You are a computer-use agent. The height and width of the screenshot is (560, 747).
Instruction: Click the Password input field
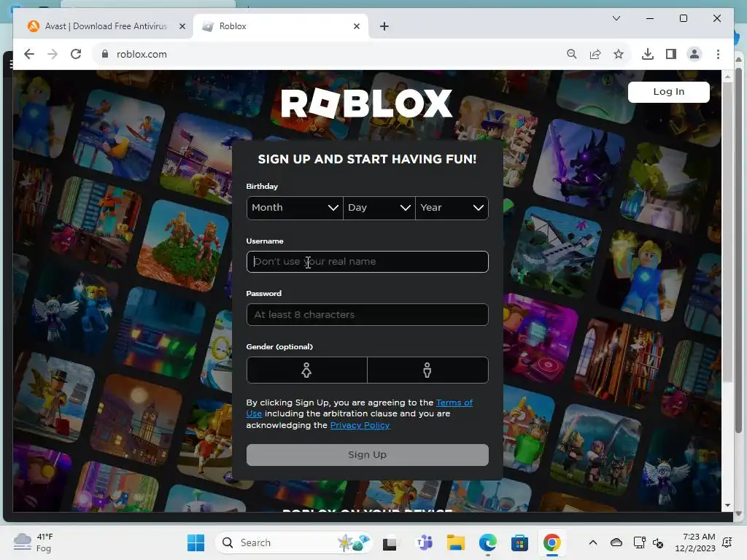(368, 315)
